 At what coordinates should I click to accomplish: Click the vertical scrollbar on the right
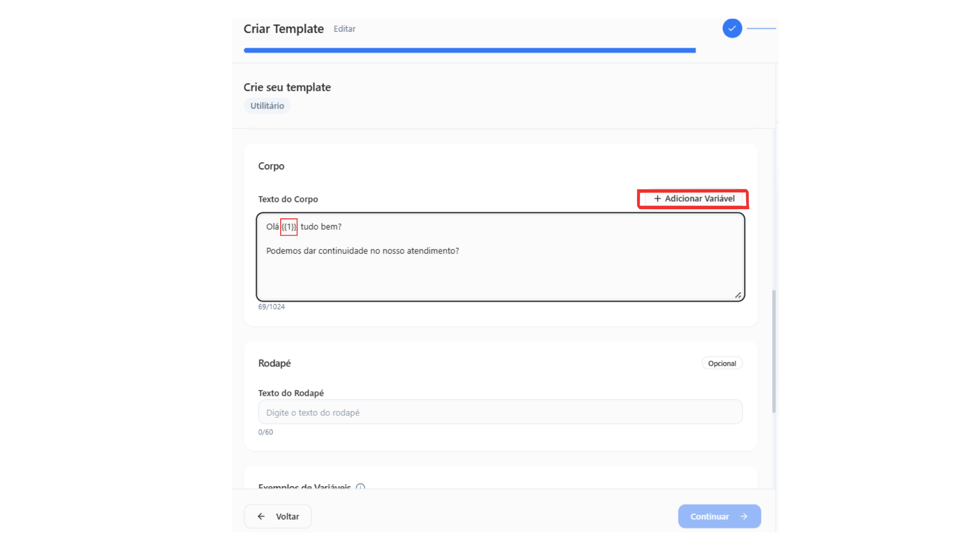[x=774, y=351]
